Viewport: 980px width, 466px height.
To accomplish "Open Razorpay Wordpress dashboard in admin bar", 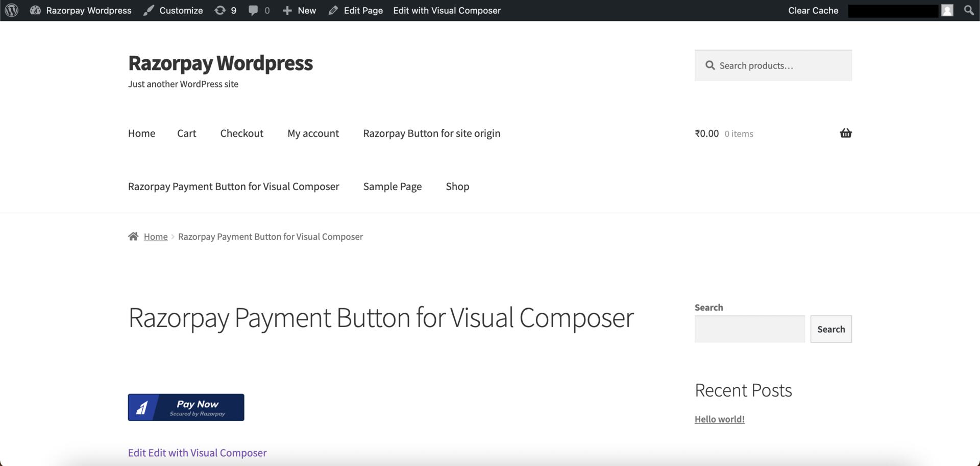I will point(81,10).
